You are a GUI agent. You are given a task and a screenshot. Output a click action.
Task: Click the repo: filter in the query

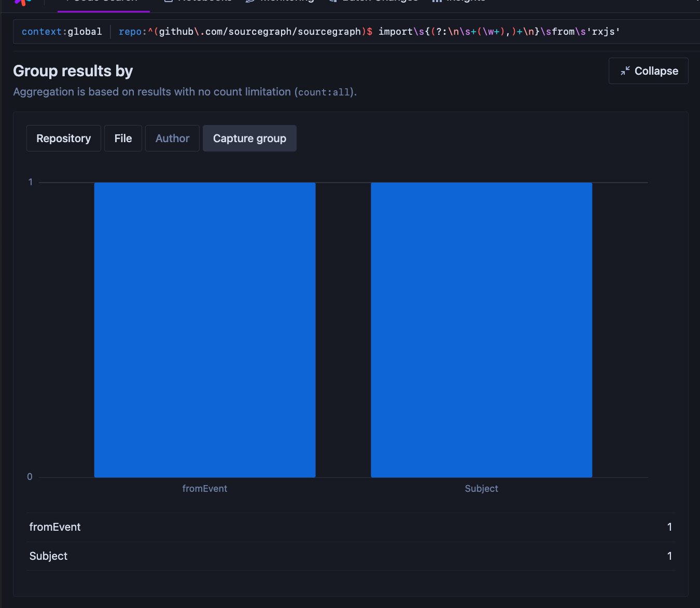click(133, 32)
